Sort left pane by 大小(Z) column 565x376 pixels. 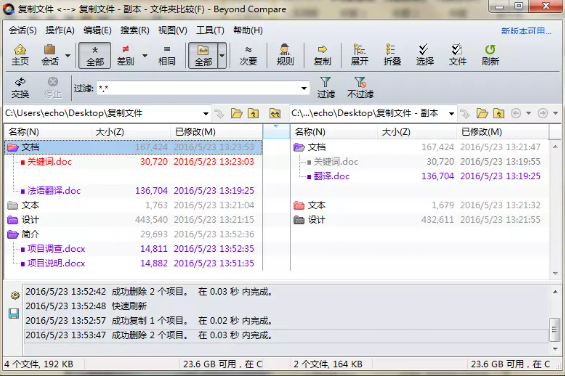[x=131, y=132]
